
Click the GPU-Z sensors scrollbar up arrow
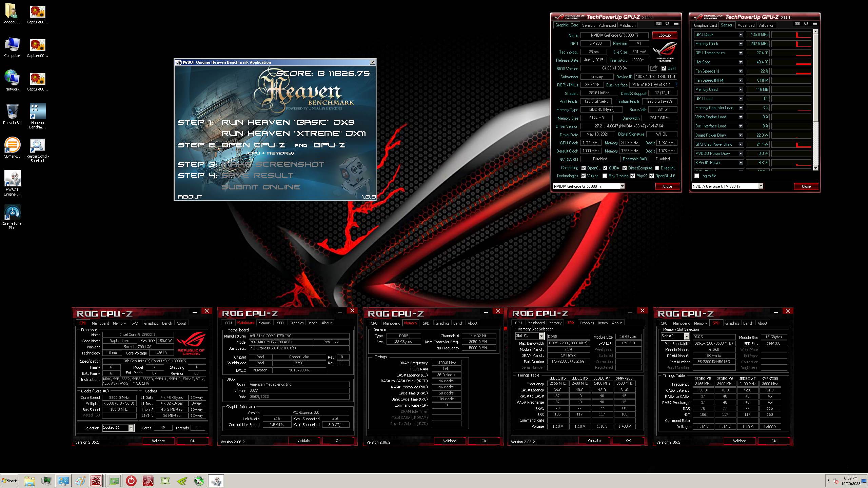[815, 32]
